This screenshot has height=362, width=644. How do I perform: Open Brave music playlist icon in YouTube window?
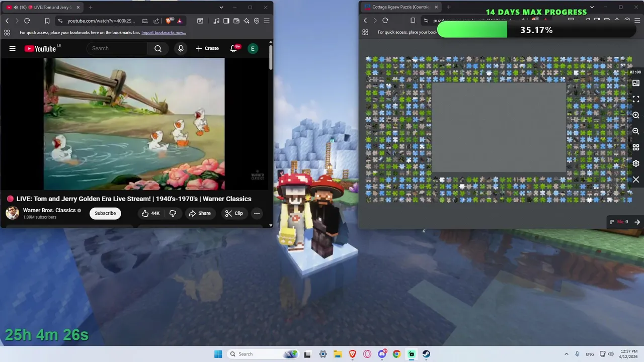pyautogui.click(x=216, y=21)
